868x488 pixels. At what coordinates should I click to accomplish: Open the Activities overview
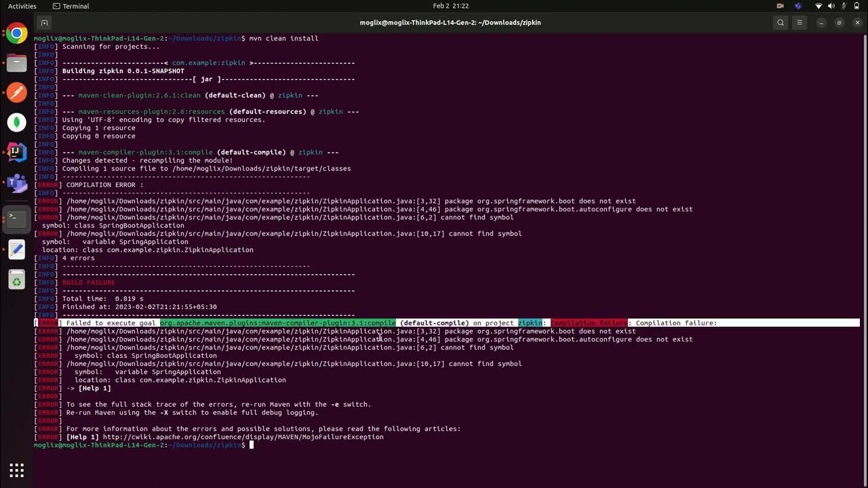[x=22, y=6]
